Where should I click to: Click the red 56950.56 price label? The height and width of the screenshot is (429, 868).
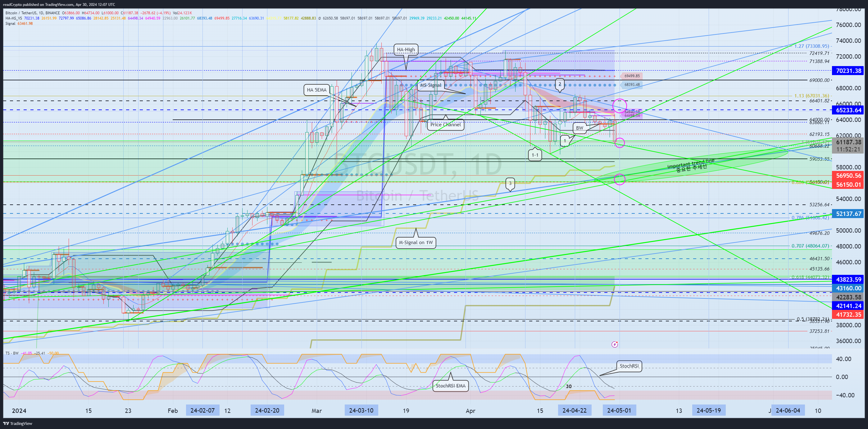pyautogui.click(x=848, y=176)
